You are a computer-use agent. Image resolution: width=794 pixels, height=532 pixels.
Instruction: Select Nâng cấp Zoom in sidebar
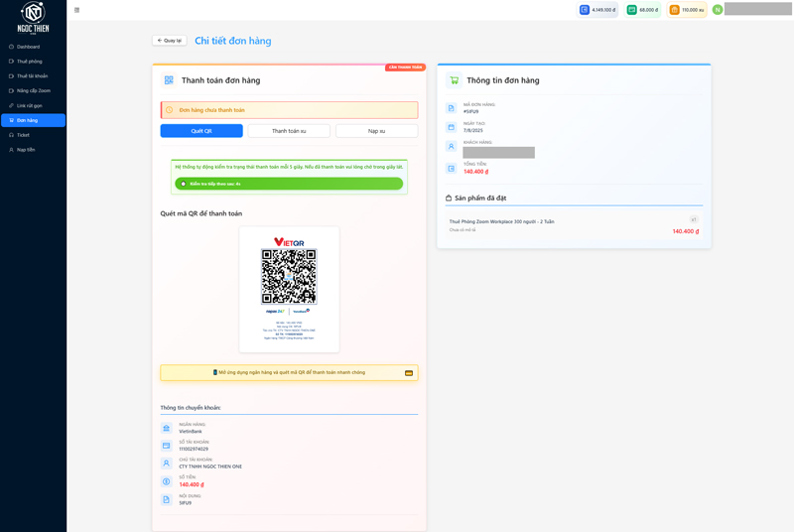pyautogui.click(x=33, y=90)
